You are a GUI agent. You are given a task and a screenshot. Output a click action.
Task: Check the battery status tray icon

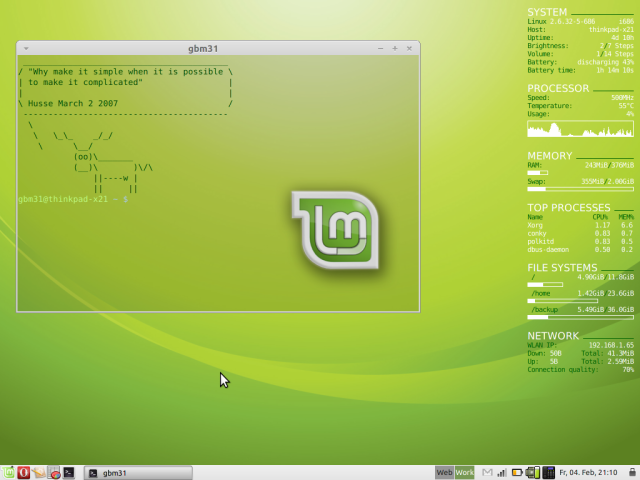517,473
